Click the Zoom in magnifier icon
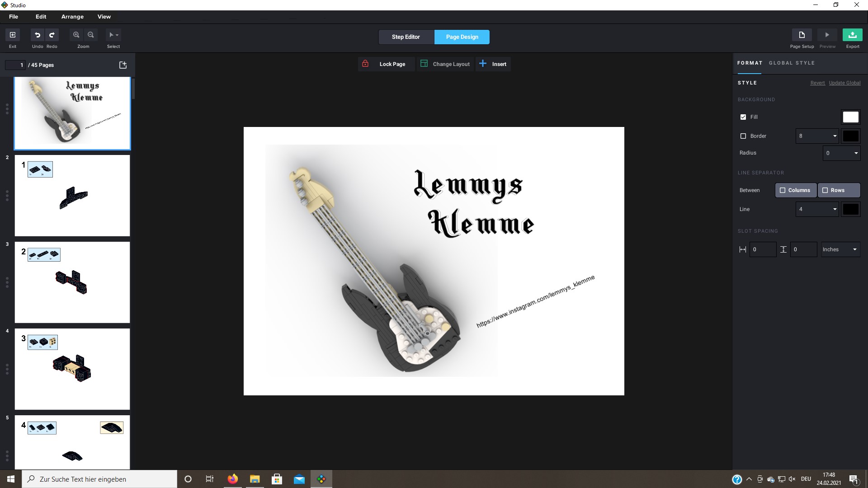 click(x=76, y=35)
